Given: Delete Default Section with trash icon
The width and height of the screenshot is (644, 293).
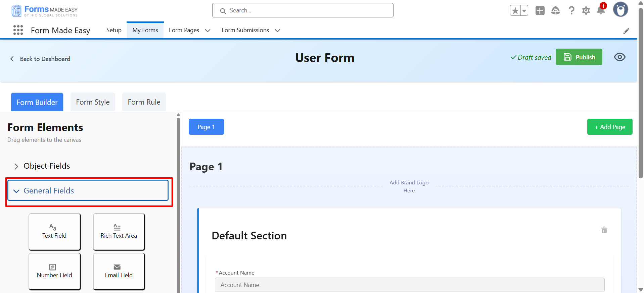Looking at the screenshot, I should 604,230.
